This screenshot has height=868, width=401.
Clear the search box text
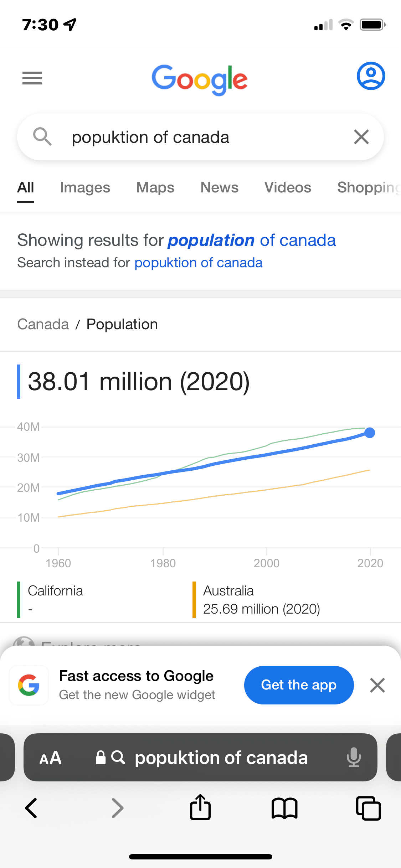pos(361,137)
